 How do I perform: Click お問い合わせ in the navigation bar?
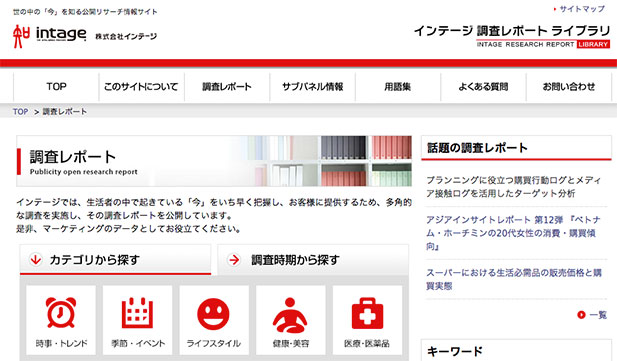(x=569, y=87)
